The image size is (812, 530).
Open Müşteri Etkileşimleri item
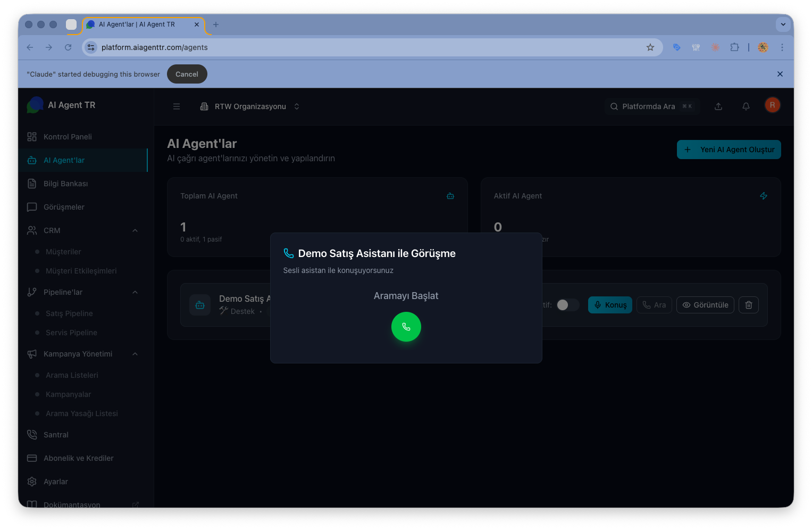coord(81,271)
